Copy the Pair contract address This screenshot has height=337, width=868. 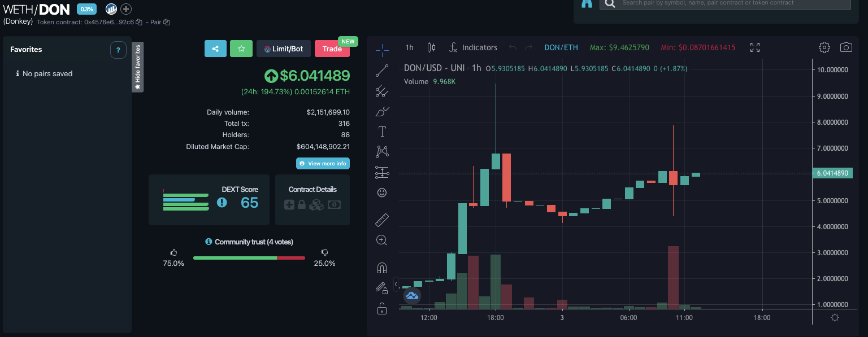[167, 22]
